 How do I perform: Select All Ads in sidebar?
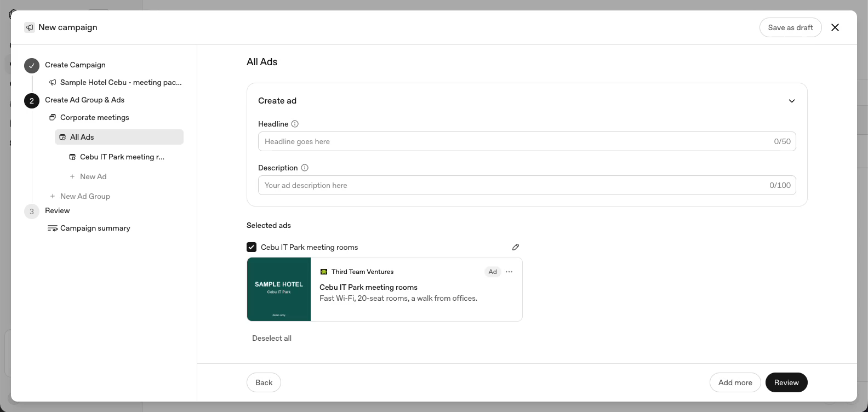click(x=119, y=137)
